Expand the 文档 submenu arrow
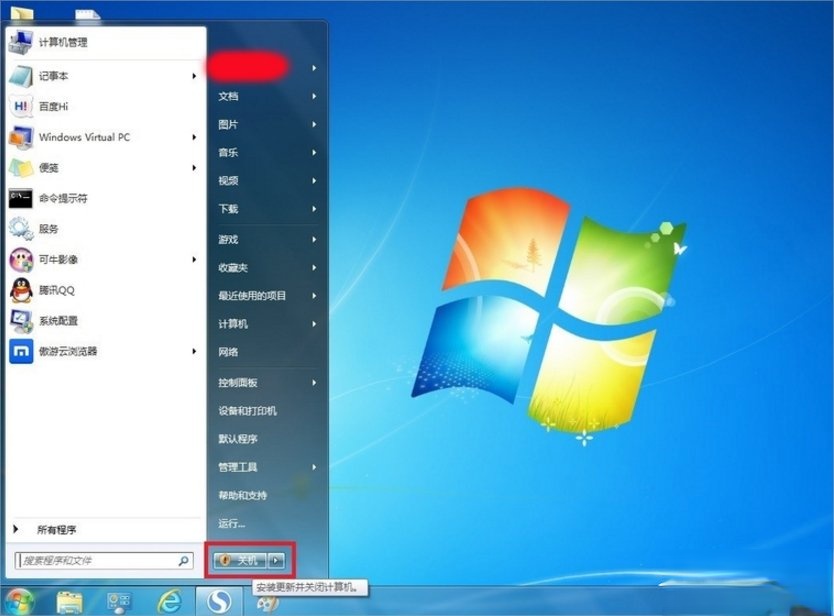The image size is (834, 616). [x=314, y=96]
